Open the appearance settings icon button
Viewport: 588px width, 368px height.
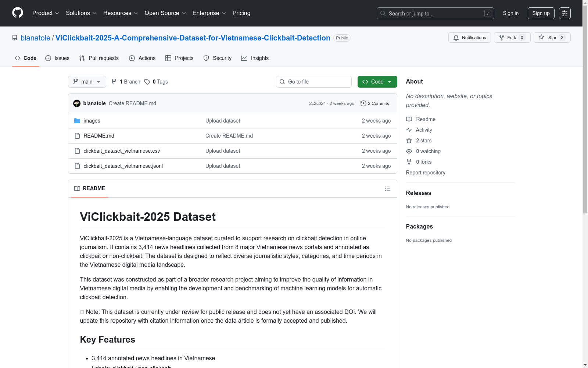point(565,13)
